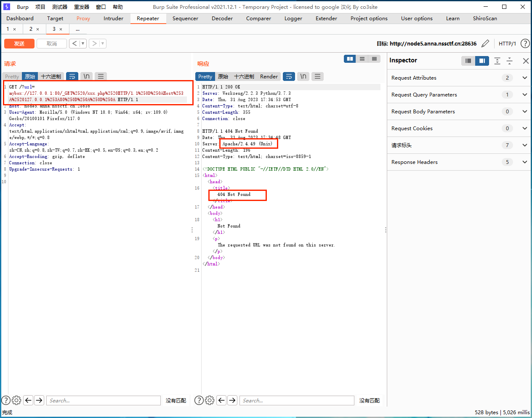Switch response view to Render
This screenshot has height=418, width=532.
click(x=269, y=76)
